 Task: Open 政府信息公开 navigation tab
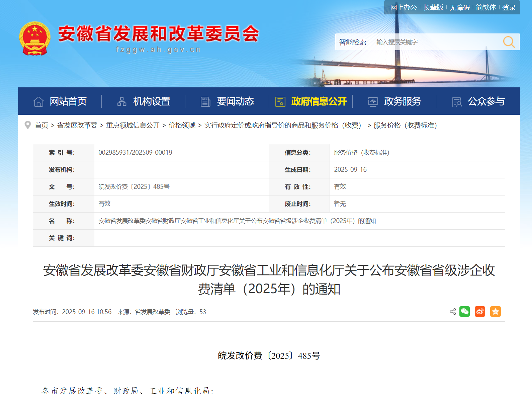click(x=311, y=101)
